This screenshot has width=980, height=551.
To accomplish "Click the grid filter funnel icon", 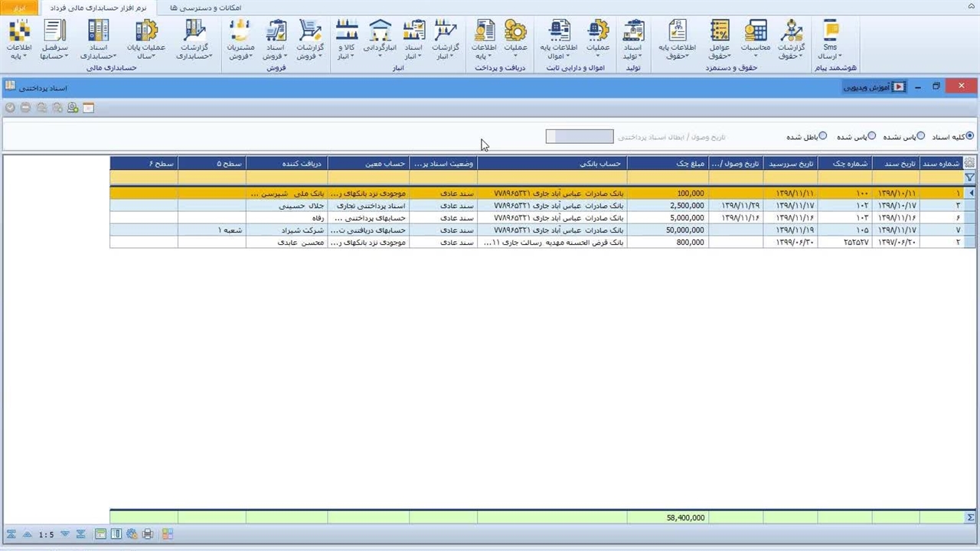I will [x=970, y=178].
